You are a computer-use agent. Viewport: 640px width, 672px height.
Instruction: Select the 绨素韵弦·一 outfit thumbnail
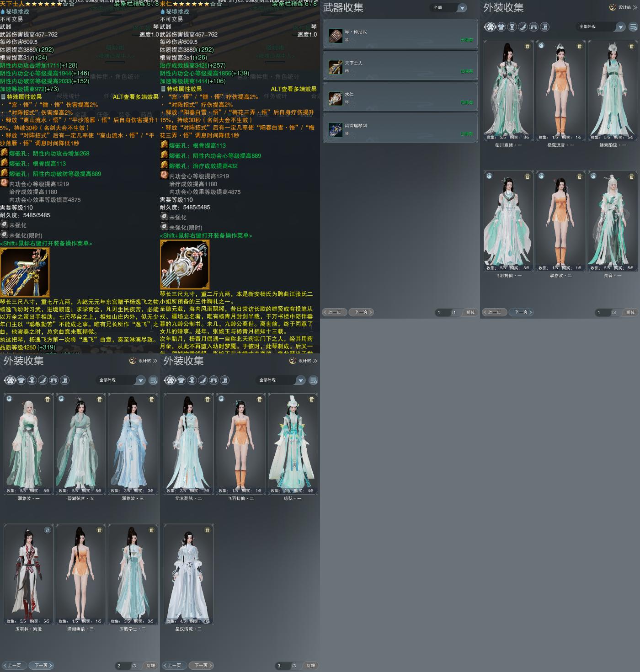click(x=613, y=90)
